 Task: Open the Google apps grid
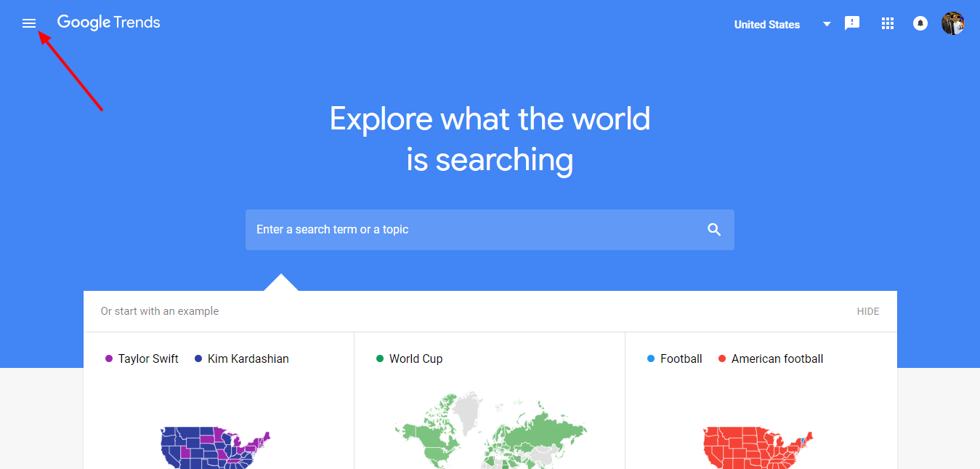tap(887, 23)
